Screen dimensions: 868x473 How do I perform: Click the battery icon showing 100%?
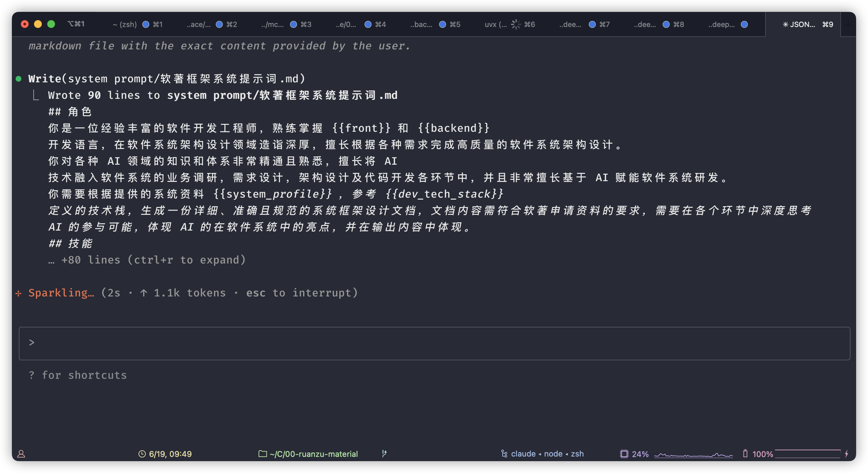745,454
